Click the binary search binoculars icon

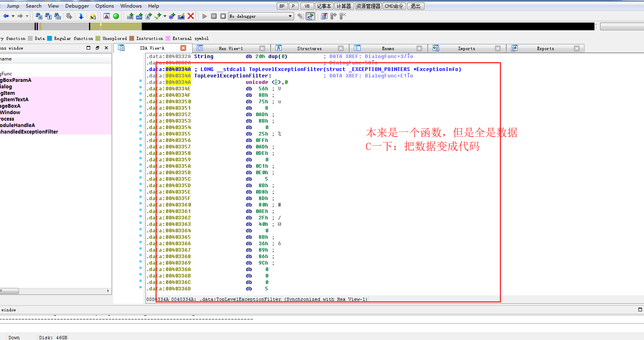58,16
